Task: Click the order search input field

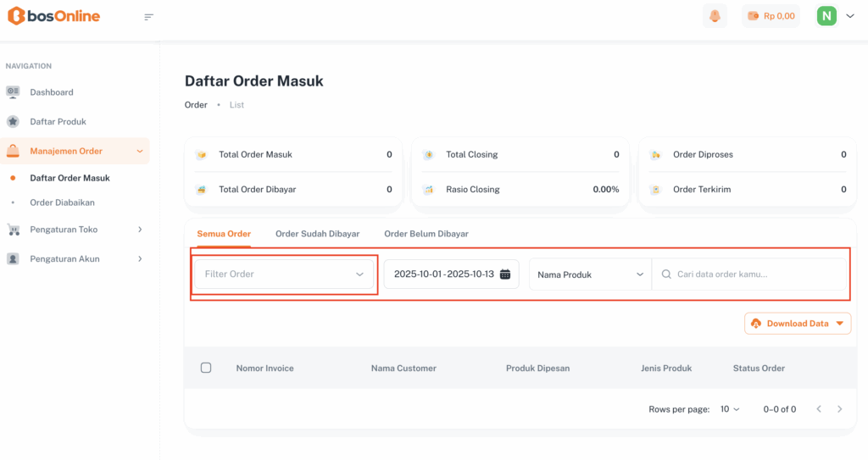Action: tap(754, 274)
